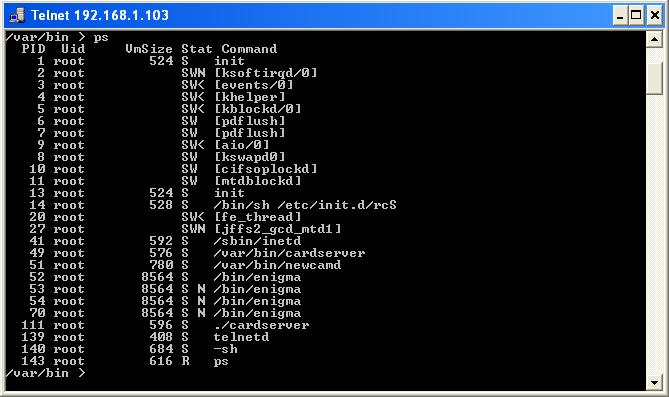Click VmSize value '596'

point(161,325)
